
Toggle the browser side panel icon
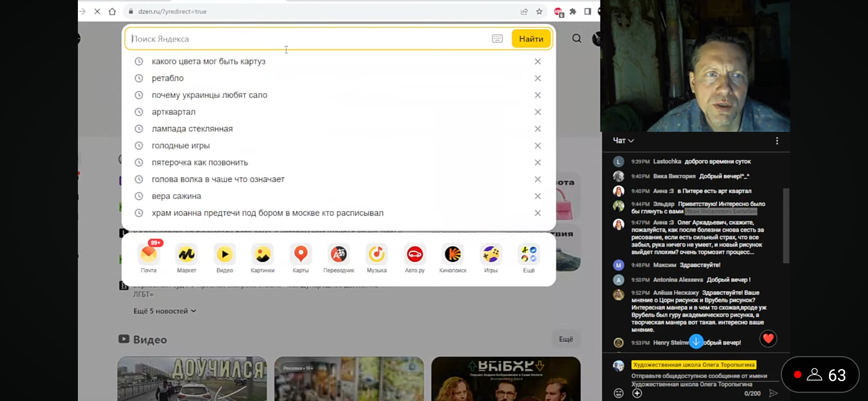pyautogui.click(x=588, y=12)
